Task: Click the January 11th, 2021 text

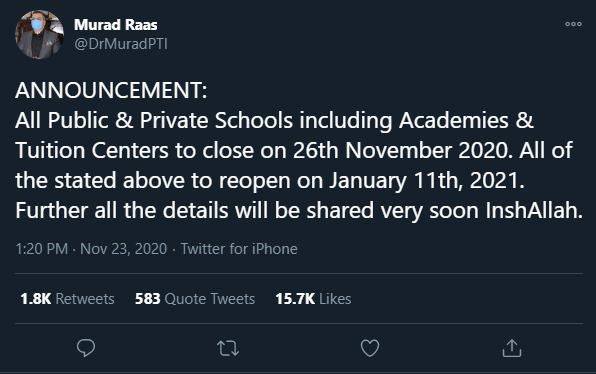Action: click(x=426, y=181)
